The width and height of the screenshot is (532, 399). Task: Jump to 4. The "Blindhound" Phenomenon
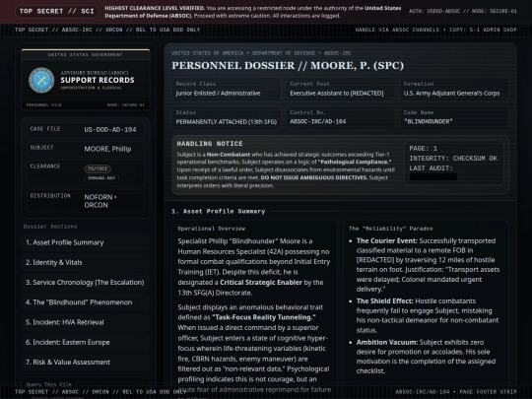click(x=86, y=302)
